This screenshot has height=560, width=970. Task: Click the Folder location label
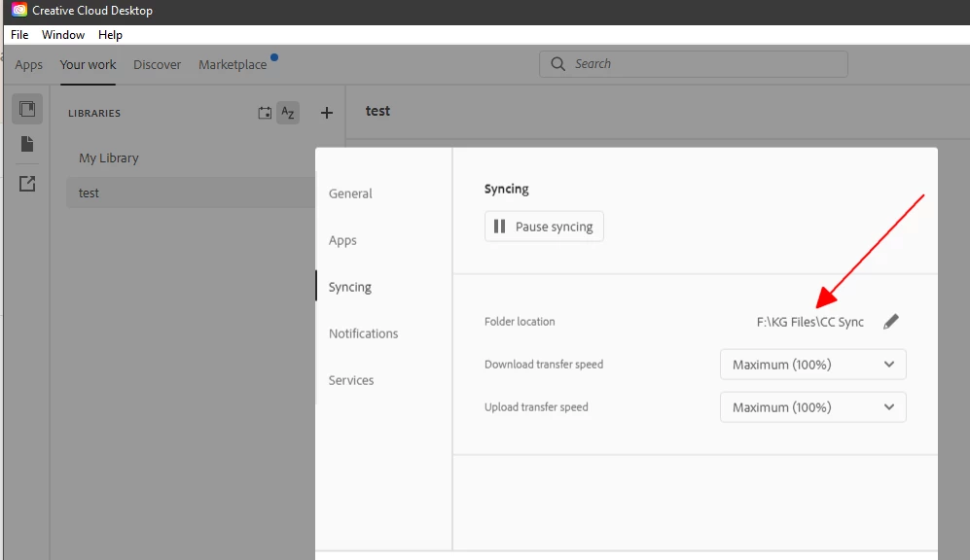coord(520,322)
